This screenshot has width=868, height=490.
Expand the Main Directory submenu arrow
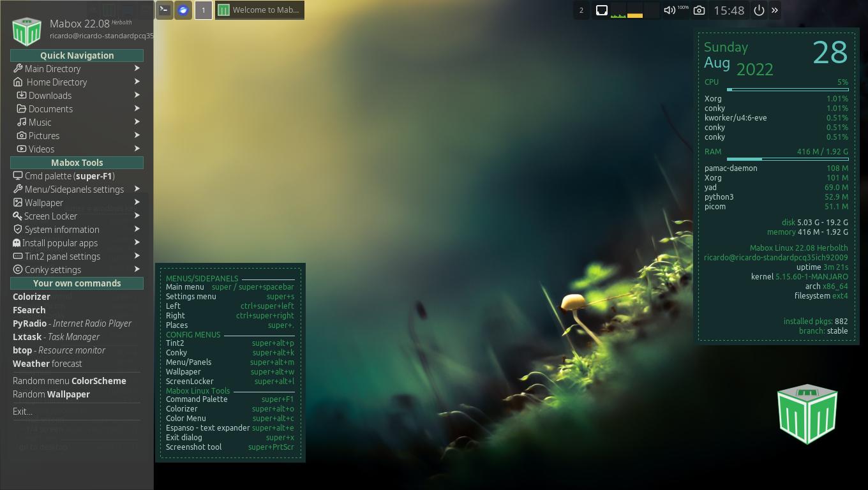[137, 68]
